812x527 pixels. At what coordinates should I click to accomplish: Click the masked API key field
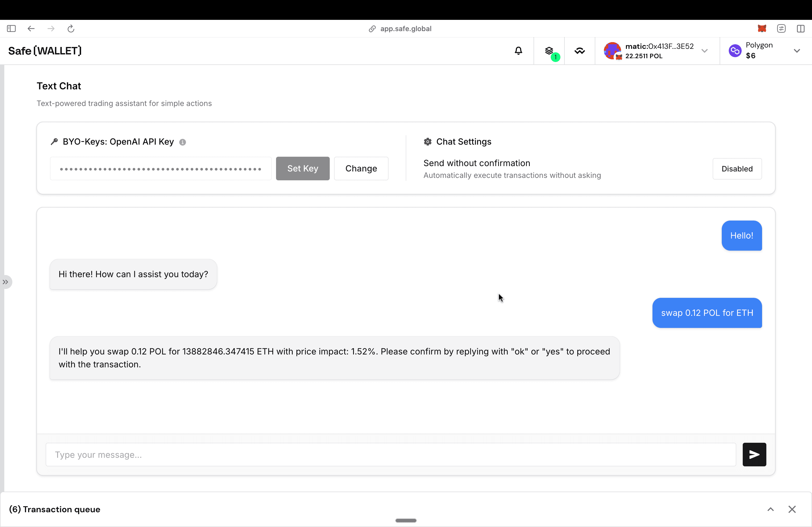pyautogui.click(x=160, y=169)
